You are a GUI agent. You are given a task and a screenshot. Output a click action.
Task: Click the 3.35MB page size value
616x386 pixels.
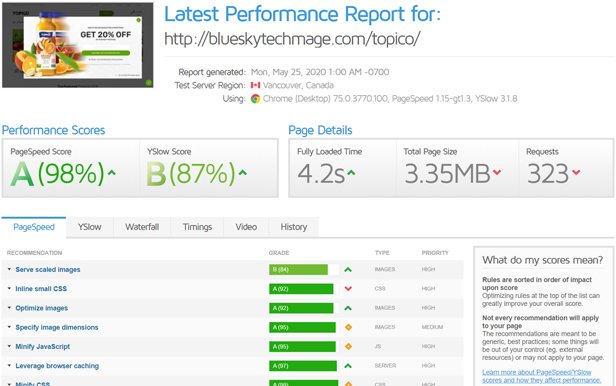pyautogui.click(x=447, y=173)
